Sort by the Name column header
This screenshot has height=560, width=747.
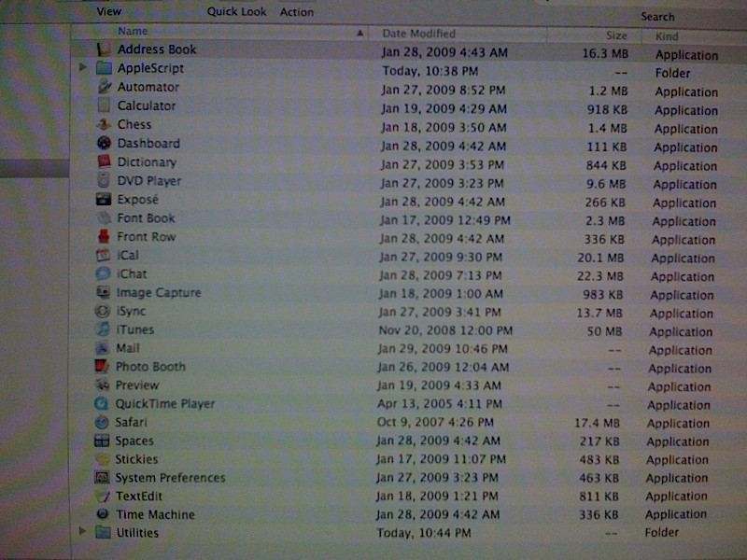[133, 32]
